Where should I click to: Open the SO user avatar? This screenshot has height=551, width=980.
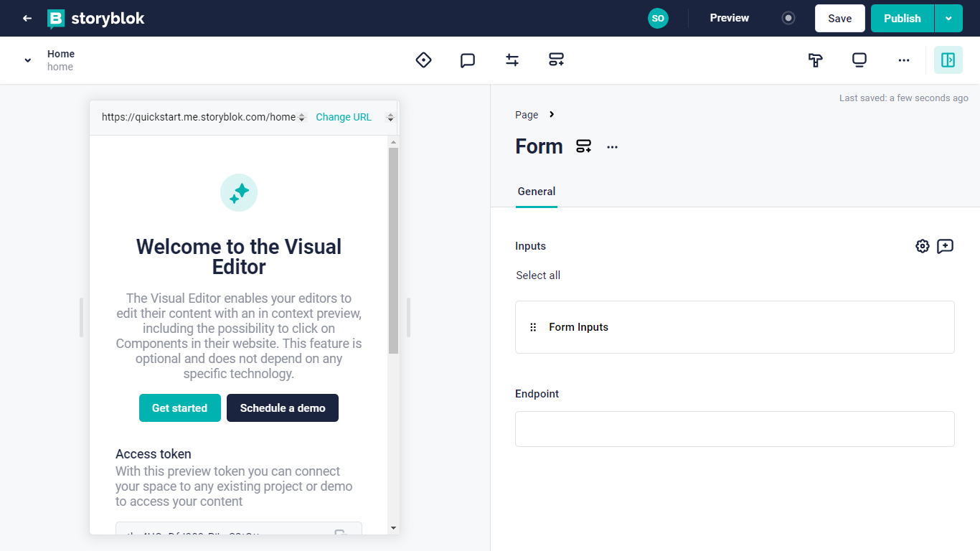click(x=658, y=19)
